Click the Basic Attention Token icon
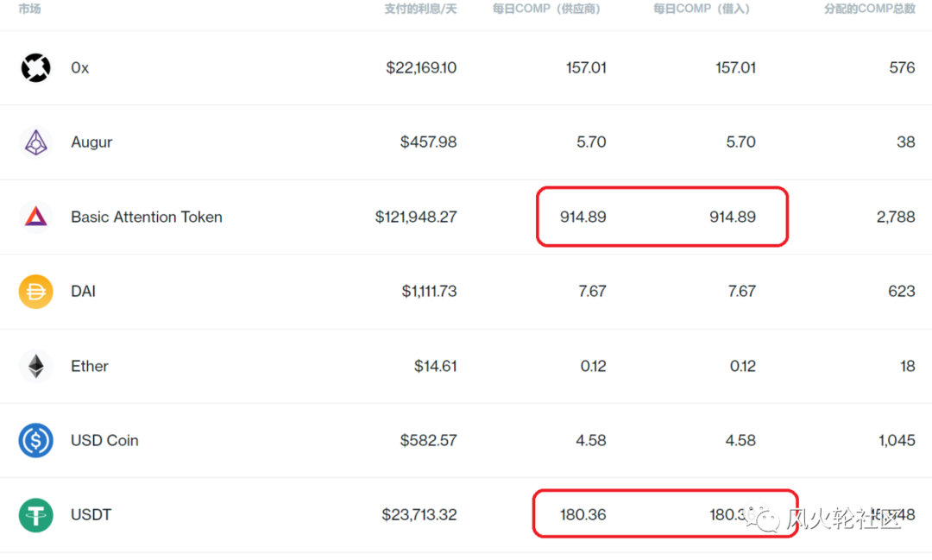The width and height of the screenshot is (932, 560). 35,217
